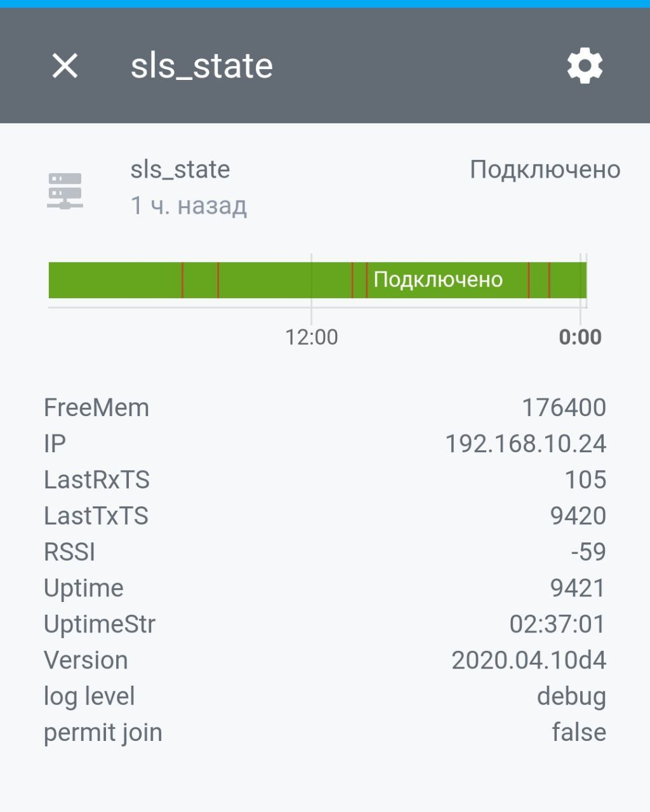Click the sls_state header title
Screen dimensions: 650x812
tap(202, 66)
